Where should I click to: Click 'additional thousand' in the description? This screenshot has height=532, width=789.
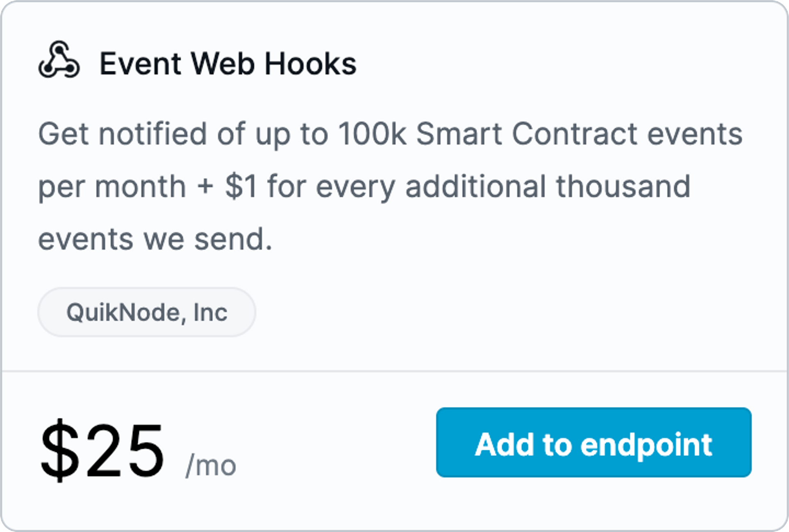click(x=548, y=186)
